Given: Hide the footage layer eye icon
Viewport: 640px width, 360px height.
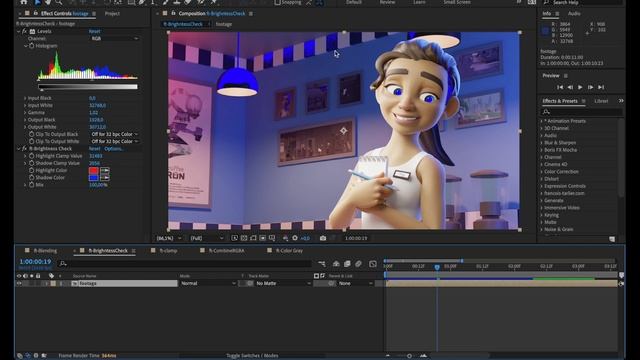Looking at the screenshot, I should [19, 283].
